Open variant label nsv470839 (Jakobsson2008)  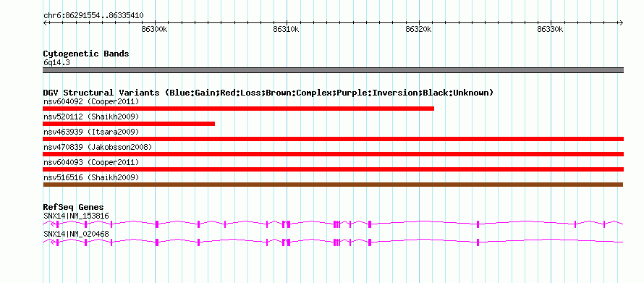coord(98,147)
